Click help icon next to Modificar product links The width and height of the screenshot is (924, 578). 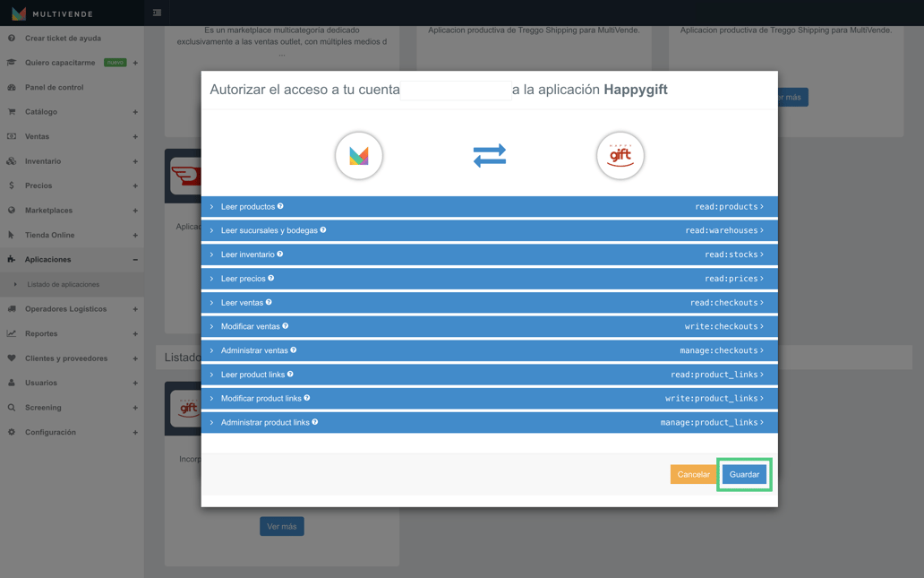click(307, 398)
